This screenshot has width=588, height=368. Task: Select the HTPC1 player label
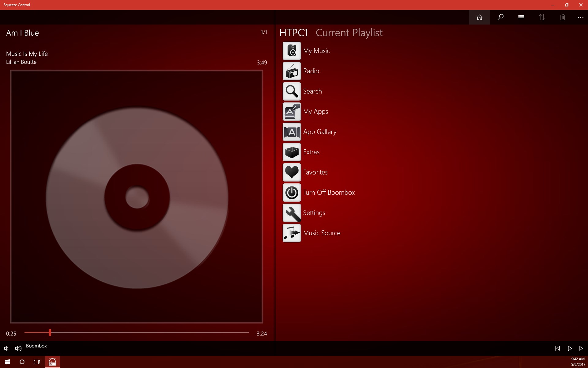294,33
